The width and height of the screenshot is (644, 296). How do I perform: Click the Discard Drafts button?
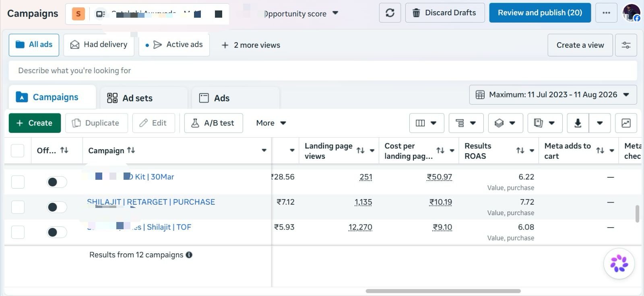pos(445,13)
